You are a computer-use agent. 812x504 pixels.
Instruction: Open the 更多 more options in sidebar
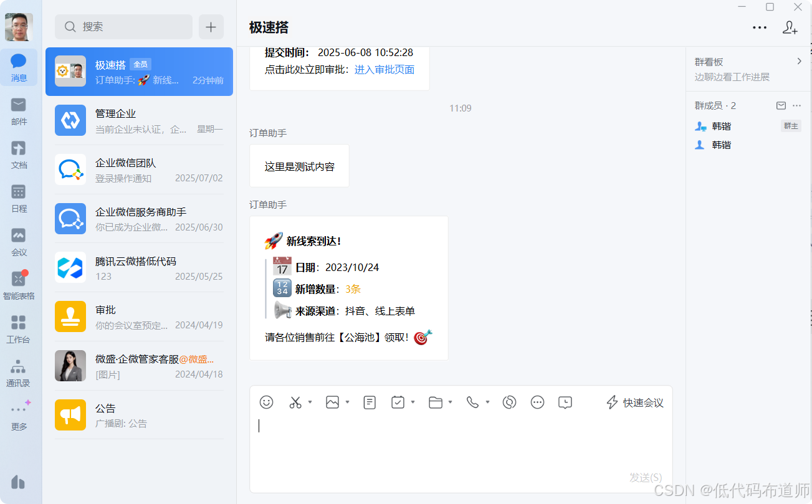pyautogui.click(x=19, y=416)
